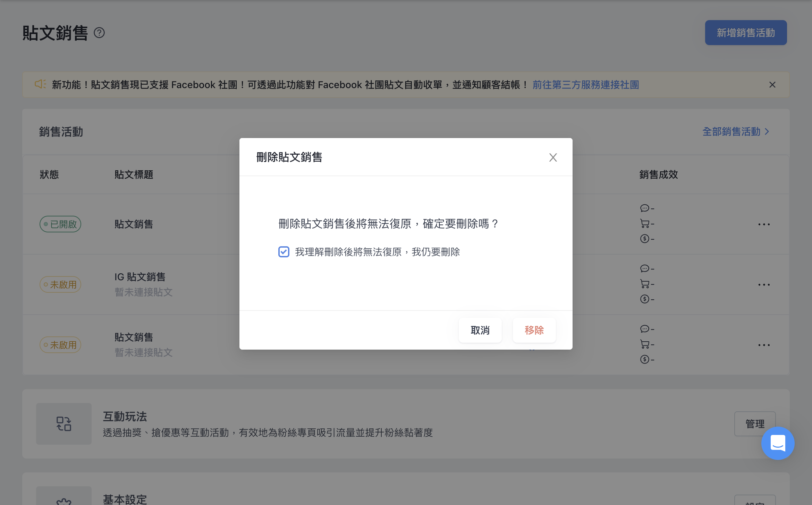Click 基本設定 heading
The height and width of the screenshot is (505, 812).
click(x=125, y=499)
